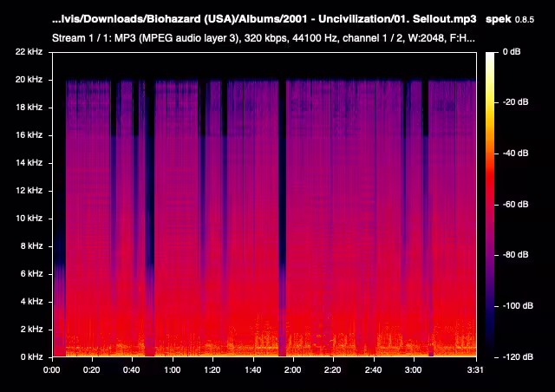Click the 16 kHz frequency label
The image size is (555, 392).
(x=29, y=135)
